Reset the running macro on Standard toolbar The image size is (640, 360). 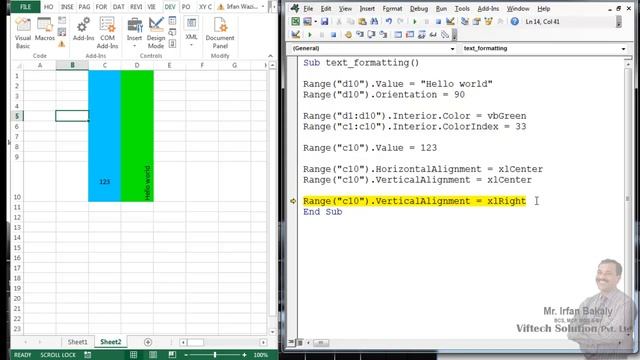[438, 22]
